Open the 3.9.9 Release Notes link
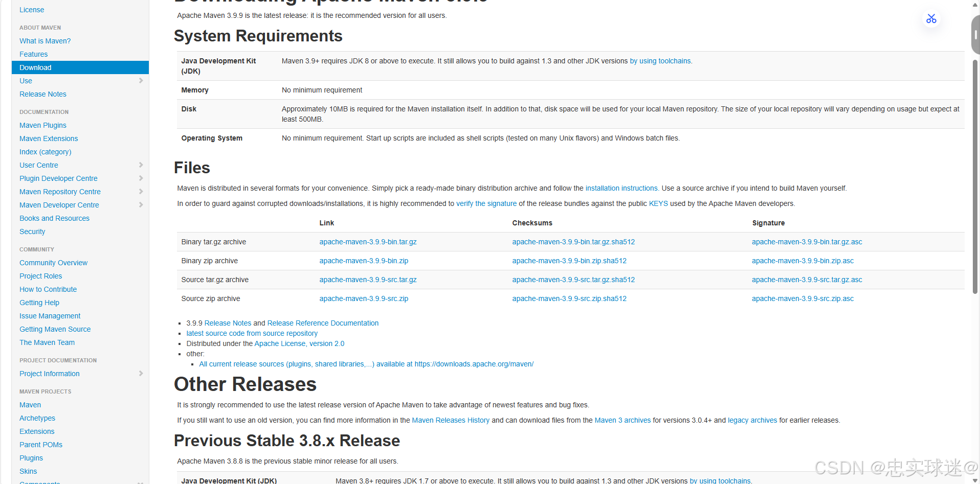The height and width of the screenshot is (484, 980). pyautogui.click(x=228, y=323)
